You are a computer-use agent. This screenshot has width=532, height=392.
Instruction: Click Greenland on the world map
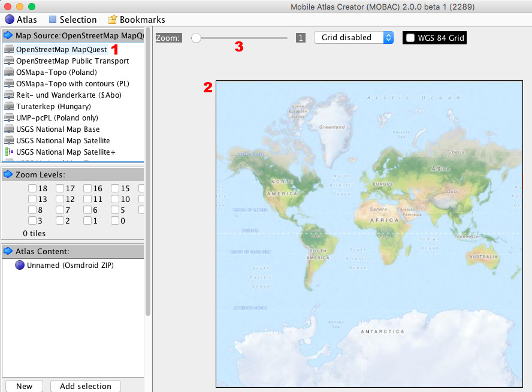pos(332,127)
